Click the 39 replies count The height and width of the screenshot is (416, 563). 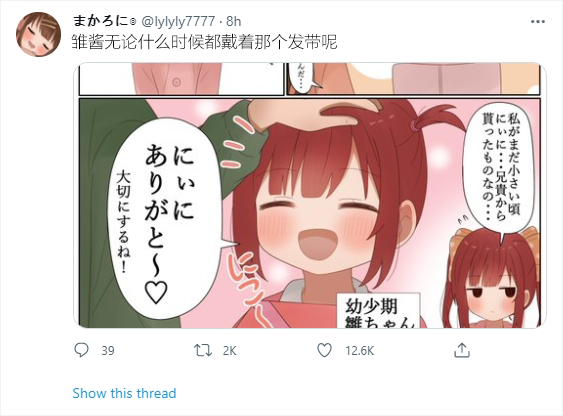(x=108, y=350)
